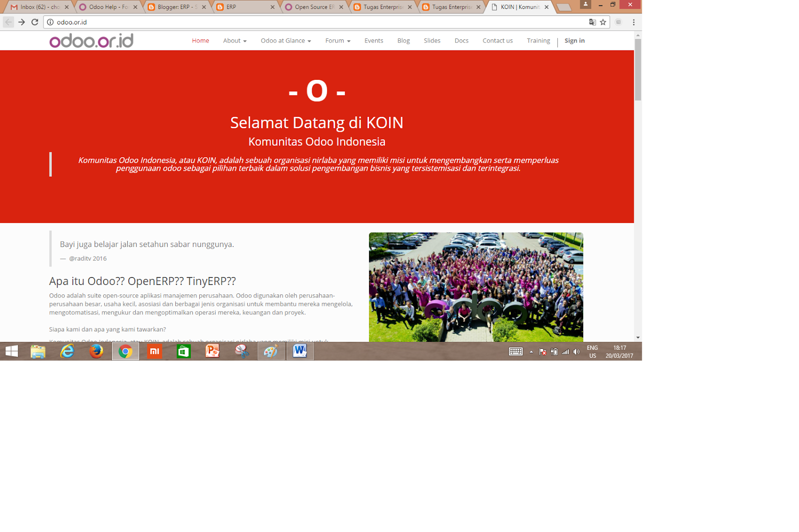The height and width of the screenshot is (532, 799).
Task: Close the KOIN | Komunit tab
Action: (x=546, y=7)
